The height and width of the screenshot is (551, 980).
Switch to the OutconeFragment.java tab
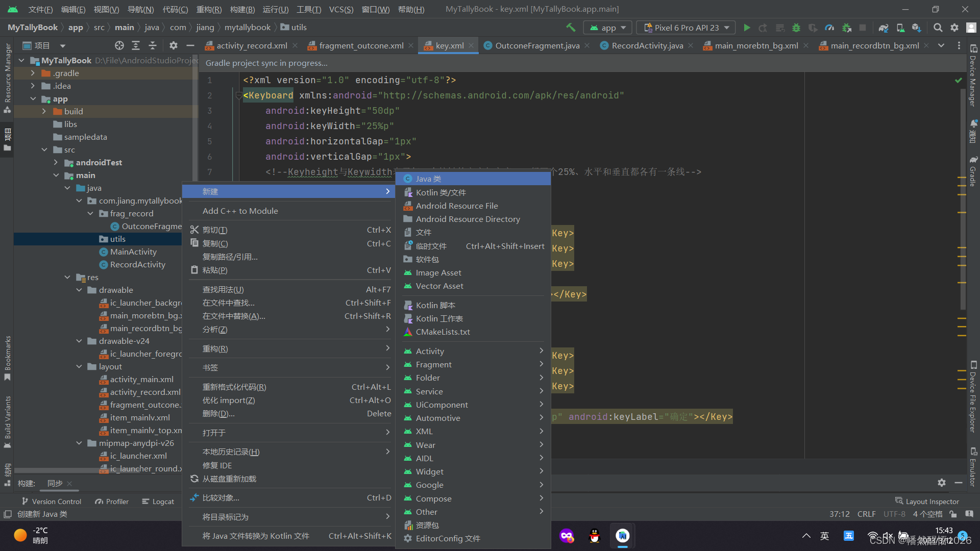click(x=536, y=45)
